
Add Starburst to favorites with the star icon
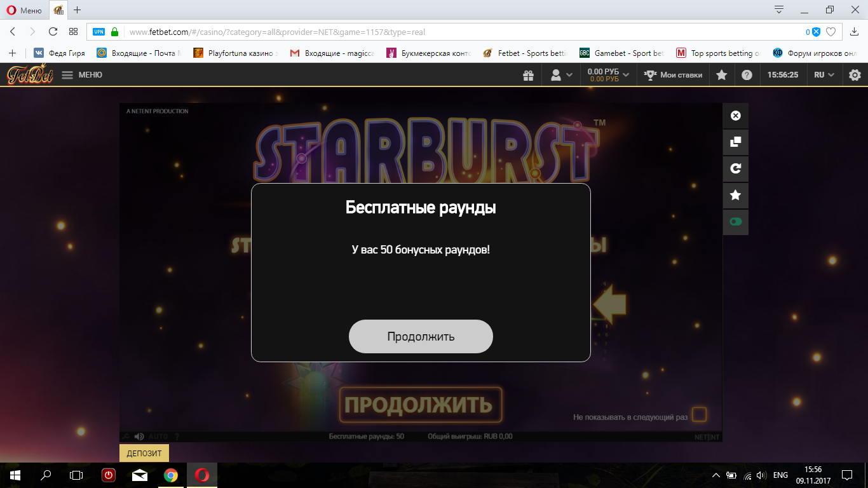coord(736,196)
